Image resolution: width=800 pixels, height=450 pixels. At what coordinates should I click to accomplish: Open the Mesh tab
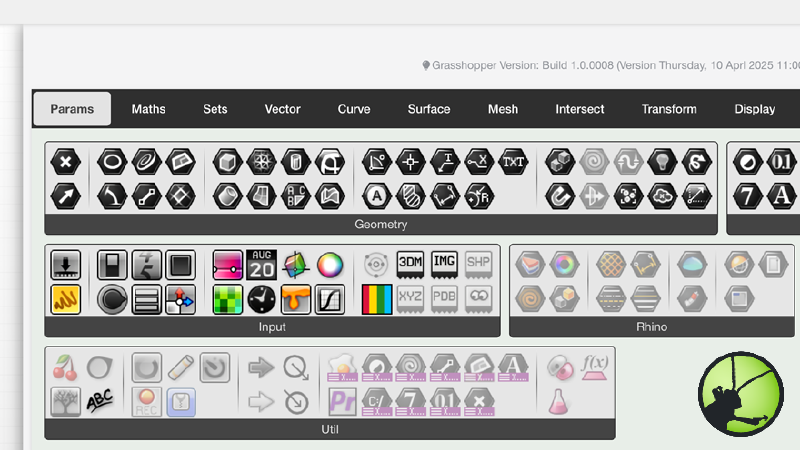click(x=503, y=109)
